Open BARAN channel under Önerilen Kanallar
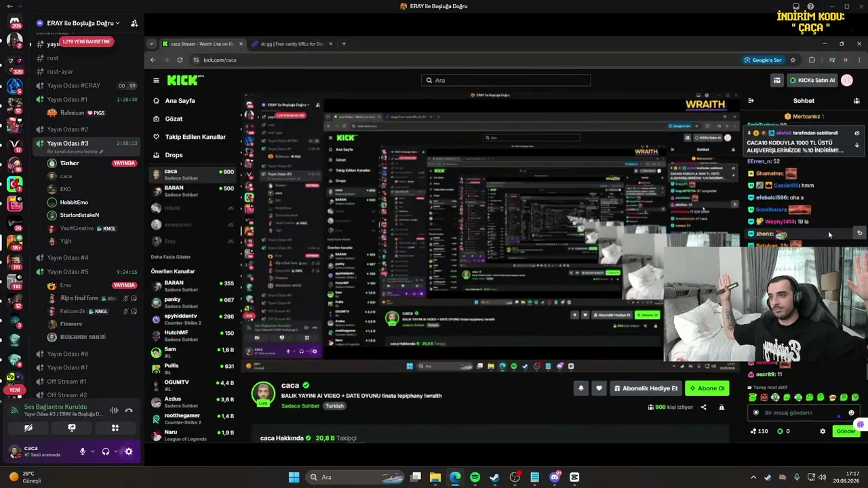 pyautogui.click(x=193, y=286)
